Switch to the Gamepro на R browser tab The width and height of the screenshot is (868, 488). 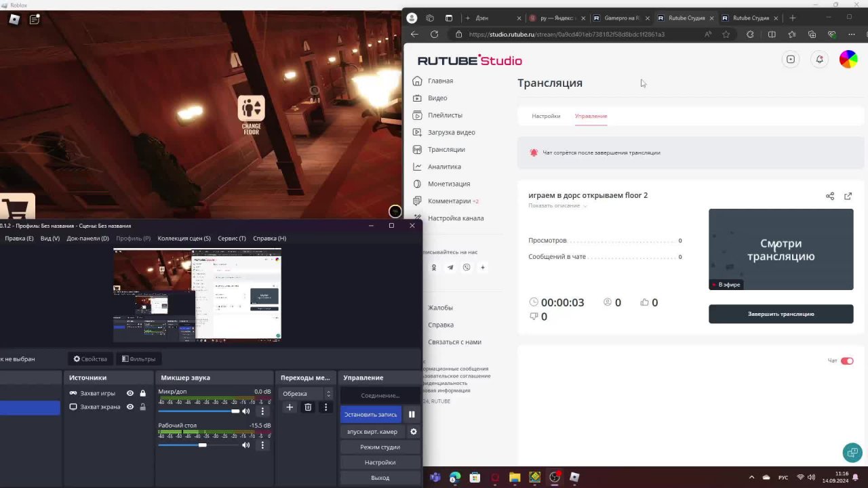click(621, 18)
